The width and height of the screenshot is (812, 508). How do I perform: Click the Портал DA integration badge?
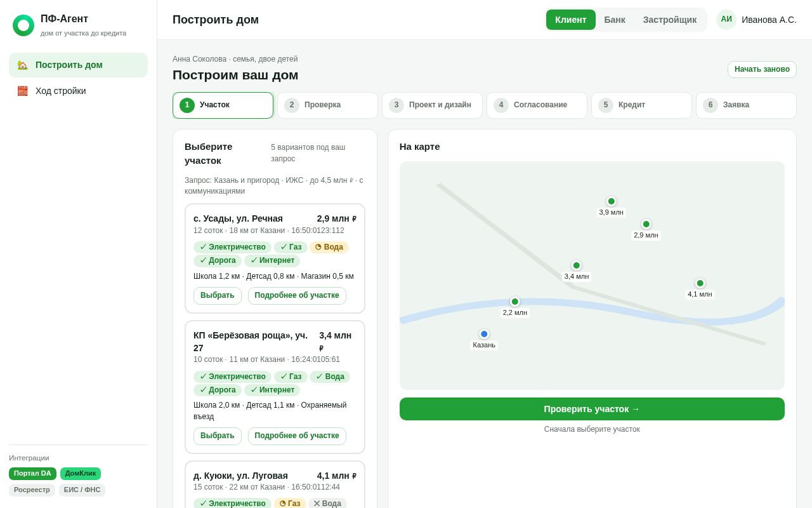pos(32,474)
